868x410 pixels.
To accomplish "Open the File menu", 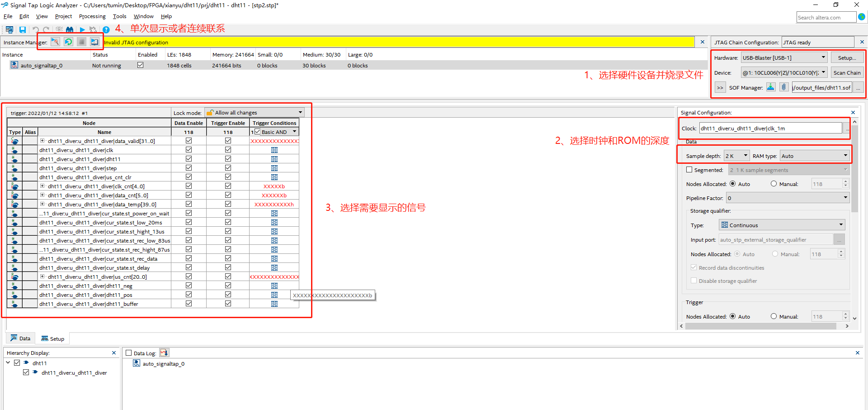I will 8,16.
